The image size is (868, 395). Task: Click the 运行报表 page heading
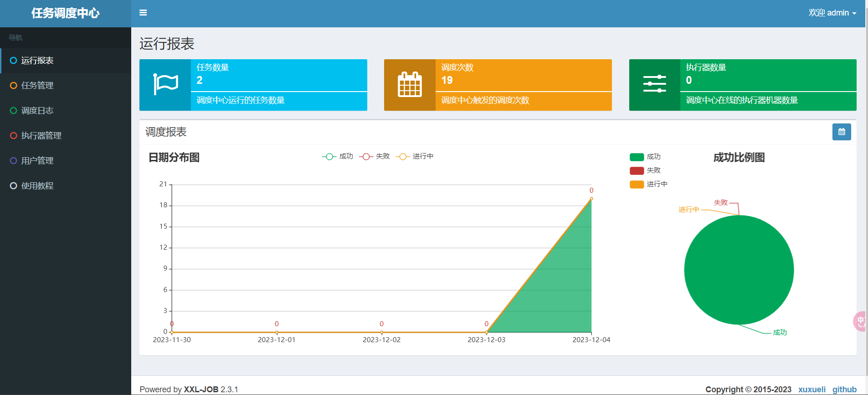pos(167,44)
